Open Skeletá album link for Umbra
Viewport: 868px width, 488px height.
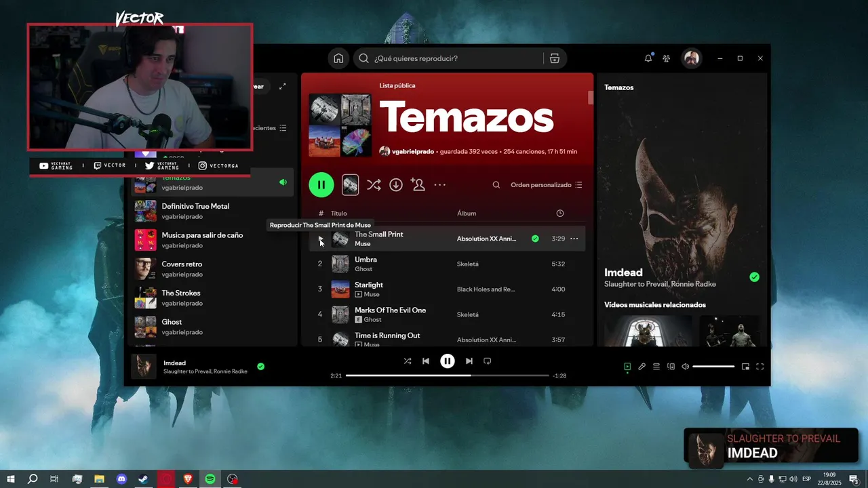[x=467, y=264]
